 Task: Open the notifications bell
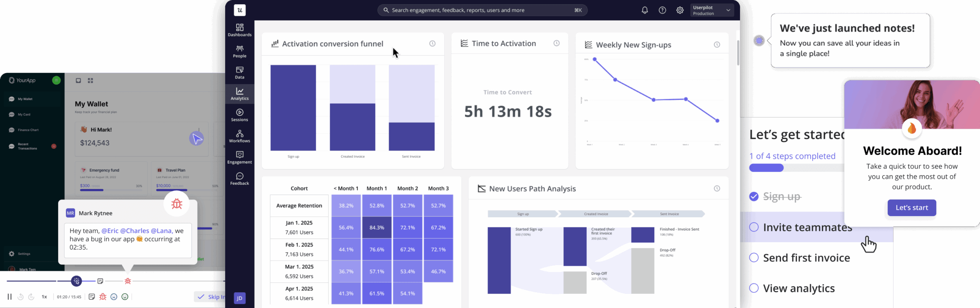[x=645, y=10]
